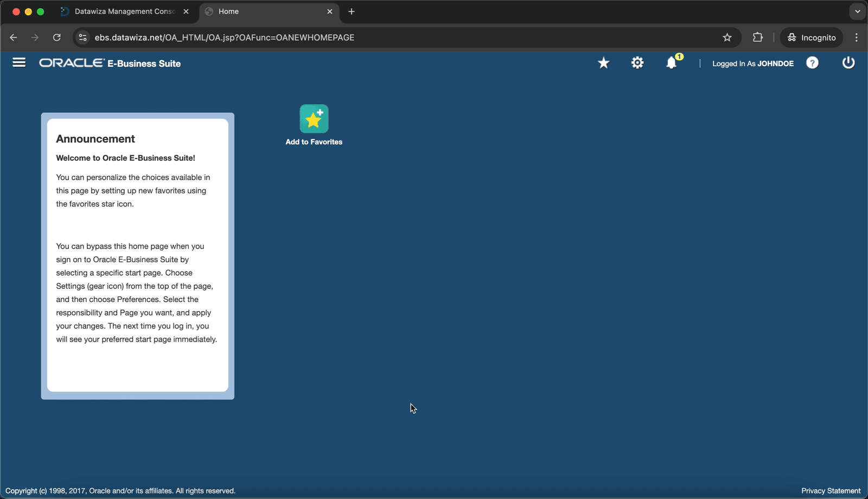Open the Oracle navigator hamburger menu

(x=19, y=63)
